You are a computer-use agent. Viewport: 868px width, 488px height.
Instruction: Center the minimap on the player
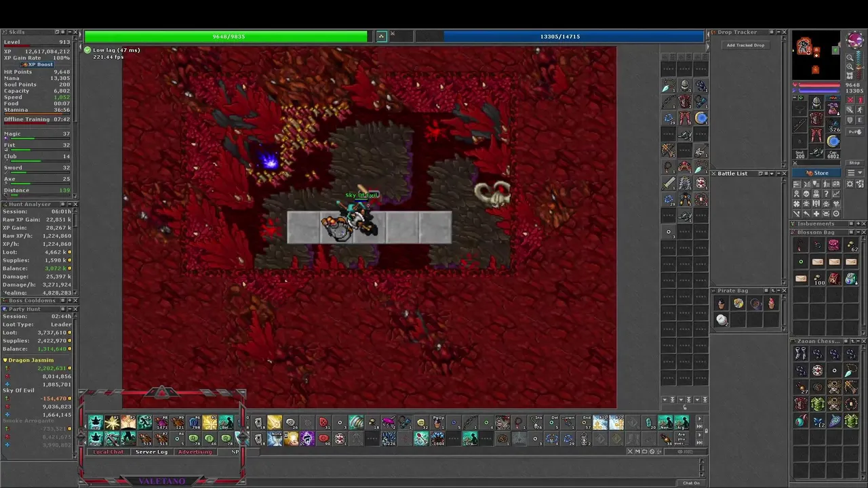click(x=850, y=76)
